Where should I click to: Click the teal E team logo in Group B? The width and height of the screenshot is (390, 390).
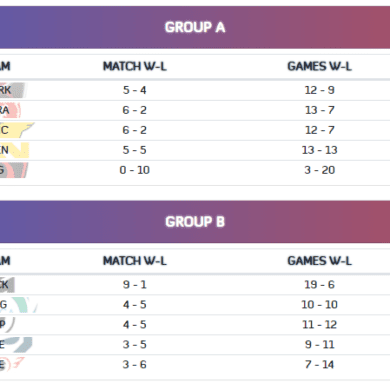[16, 345]
